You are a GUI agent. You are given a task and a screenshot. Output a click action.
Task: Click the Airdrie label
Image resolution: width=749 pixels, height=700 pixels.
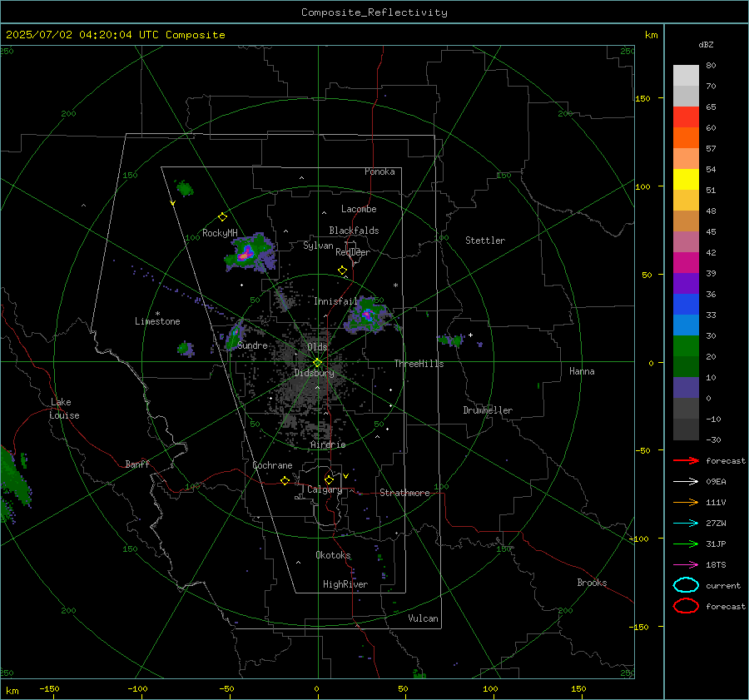(x=328, y=444)
